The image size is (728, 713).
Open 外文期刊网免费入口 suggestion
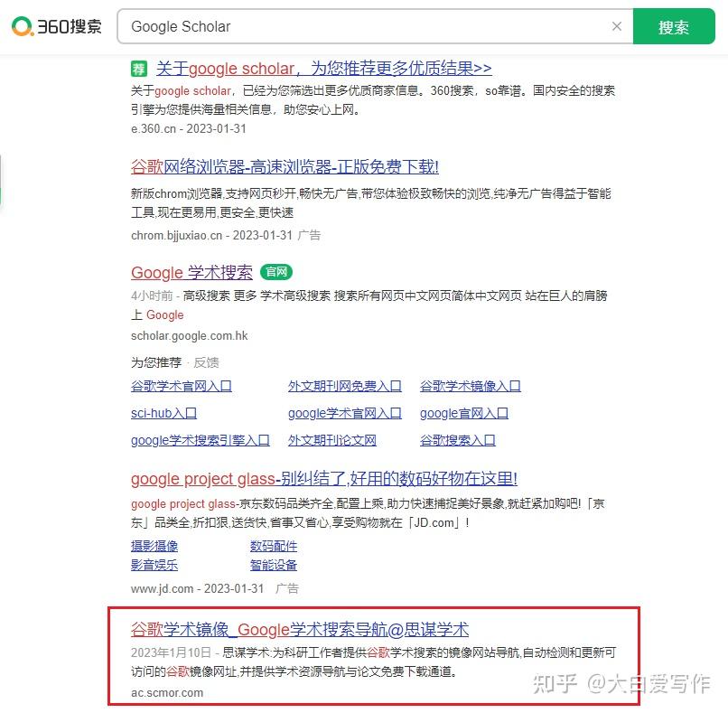coord(344,386)
